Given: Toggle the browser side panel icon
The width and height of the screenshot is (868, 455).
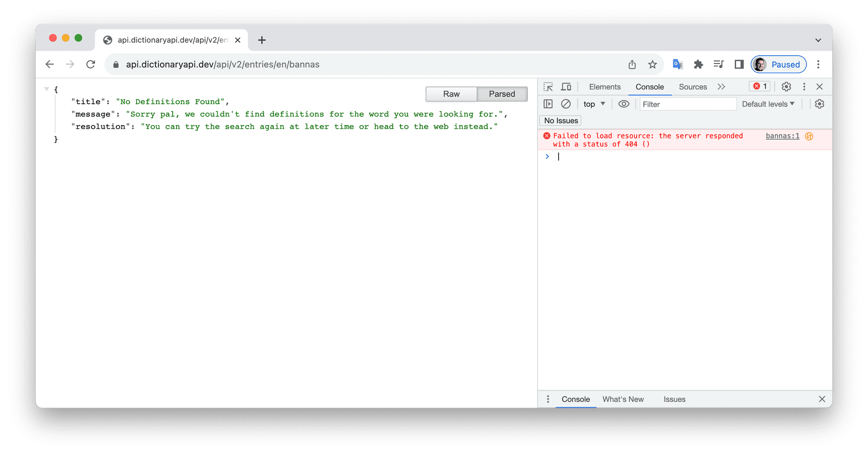Looking at the screenshot, I should [x=739, y=64].
